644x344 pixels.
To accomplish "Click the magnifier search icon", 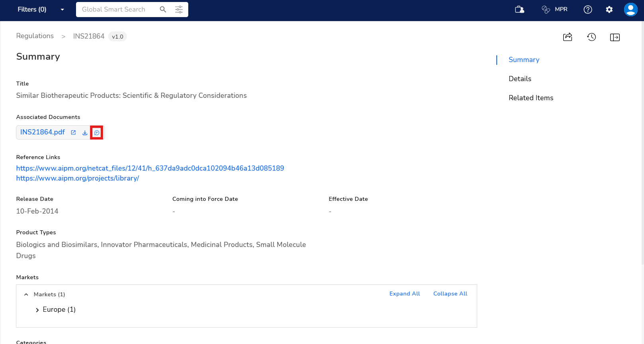I will click(163, 10).
